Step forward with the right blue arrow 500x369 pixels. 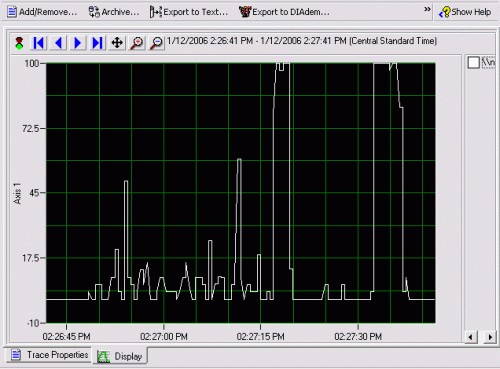78,43
